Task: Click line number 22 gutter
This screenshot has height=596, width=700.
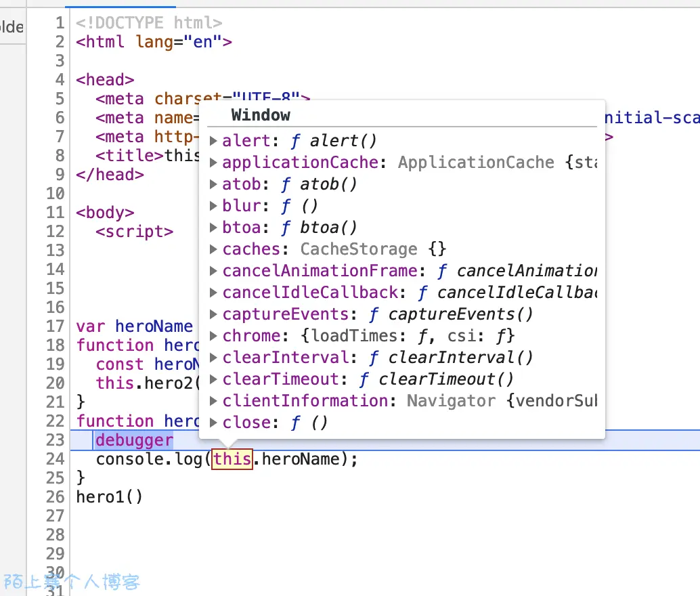Action: (x=56, y=421)
